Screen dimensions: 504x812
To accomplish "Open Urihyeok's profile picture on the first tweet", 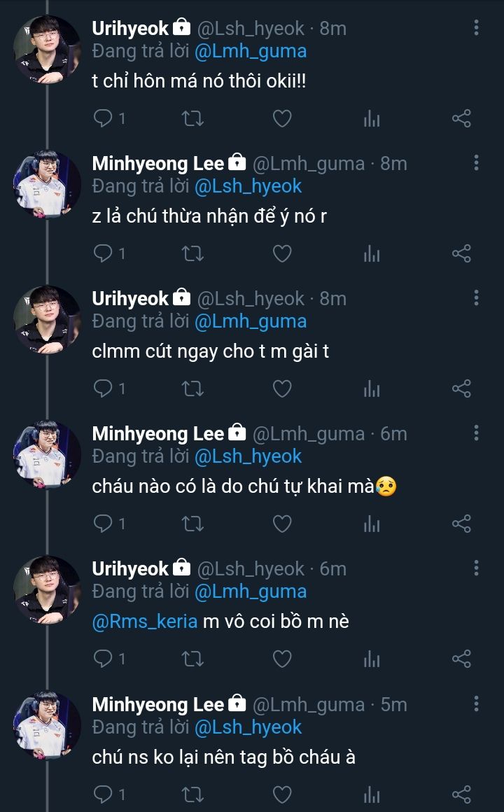I will pos(48,50).
